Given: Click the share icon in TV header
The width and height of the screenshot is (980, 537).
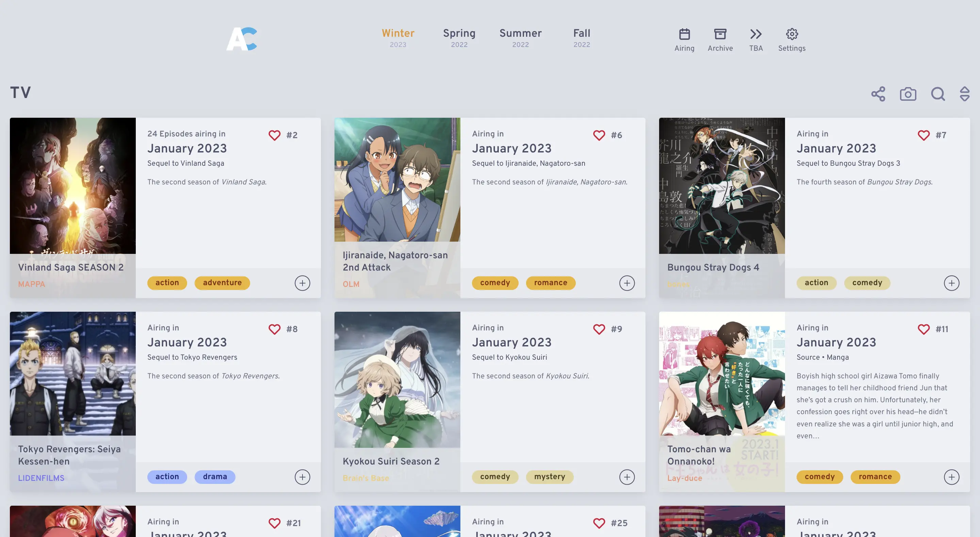Looking at the screenshot, I should 878,94.
